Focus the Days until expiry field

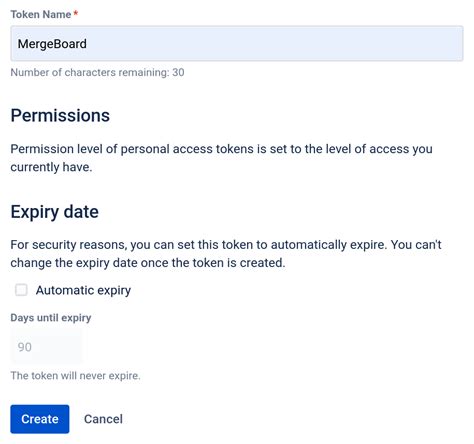47,347
